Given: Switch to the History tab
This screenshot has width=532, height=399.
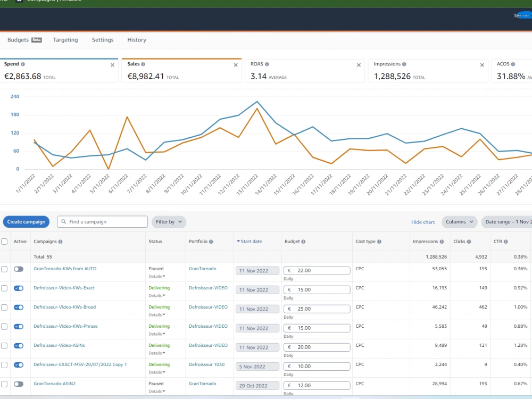Looking at the screenshot, I should tap(137, 40).
